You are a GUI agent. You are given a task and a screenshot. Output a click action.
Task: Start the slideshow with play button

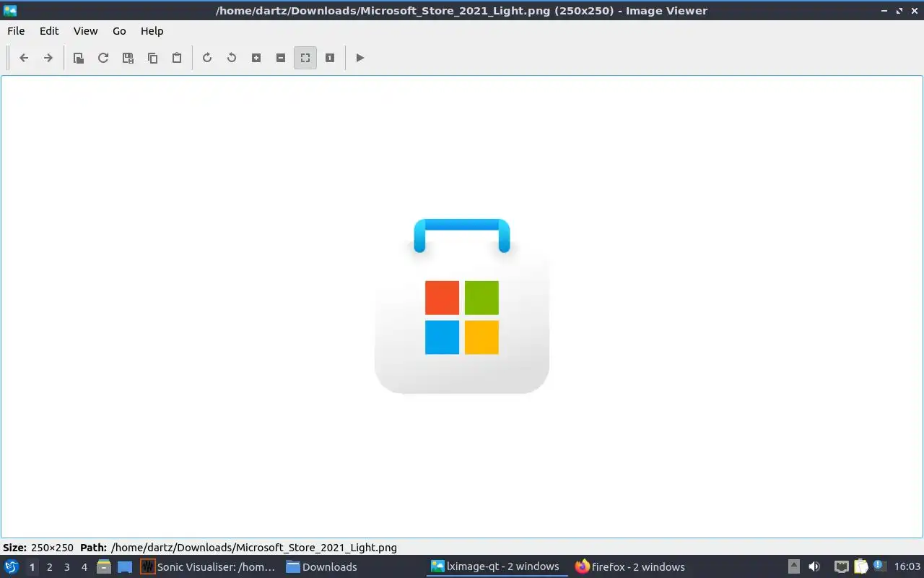click(360, 58)
